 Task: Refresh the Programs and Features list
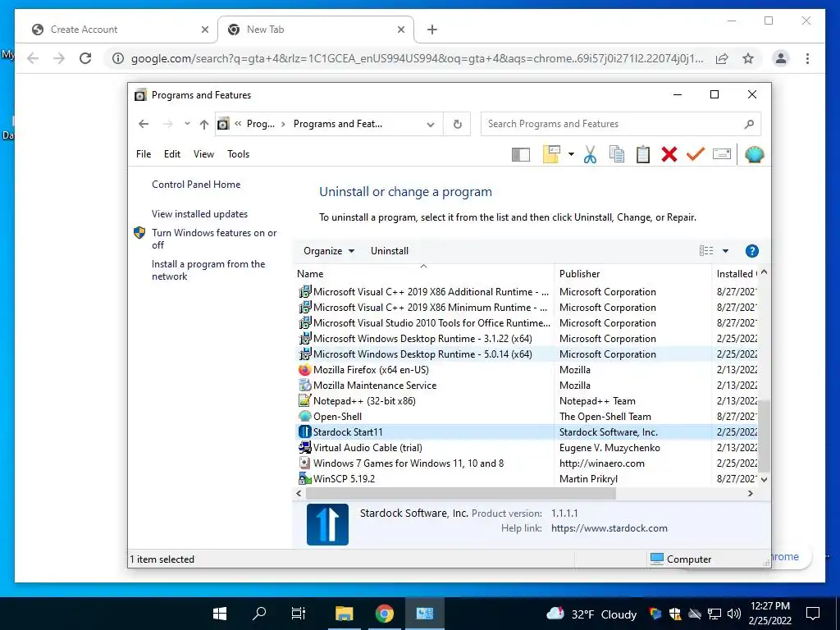point(458,125)
